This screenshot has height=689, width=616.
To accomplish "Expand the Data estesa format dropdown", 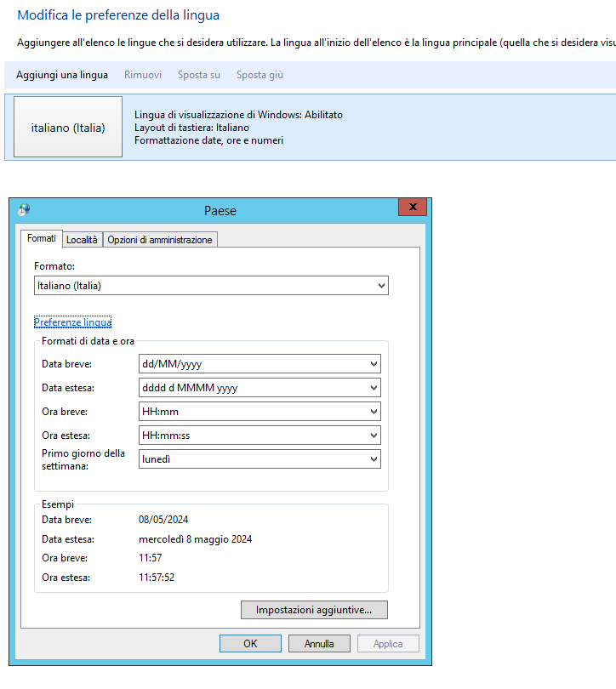I will (x=260, y=388).
